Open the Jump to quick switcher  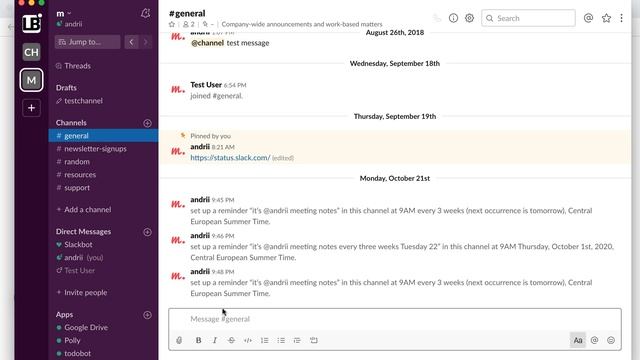(87, 42)
